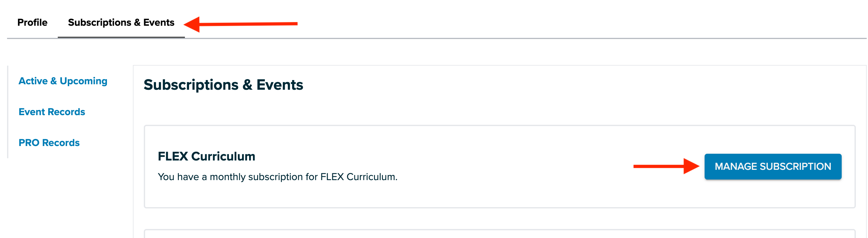Screen dimensions: 868x238
Task: Click the Manage Subscription button
Action: coord(772,166)
